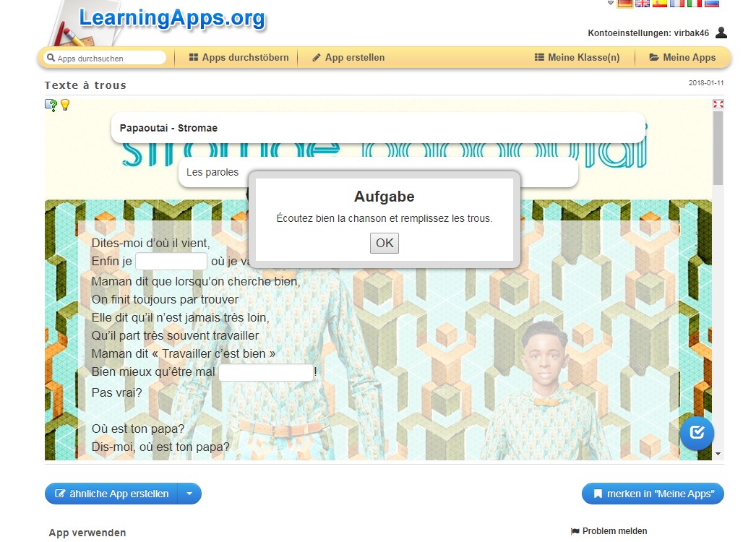Click the blank after 'Bien mieux qu'être mal'
756x542 pixels.
pyautogui.click(x=266, y=372)
